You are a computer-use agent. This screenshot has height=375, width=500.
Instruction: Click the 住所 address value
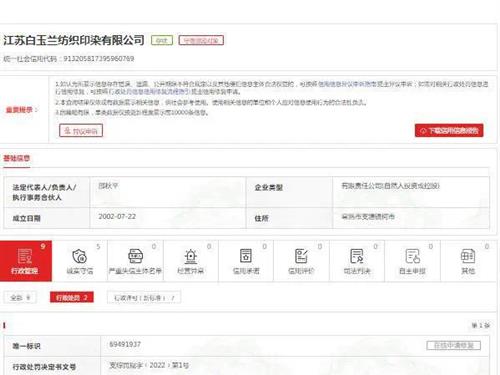pyautogui.click(x=368, y=217)
